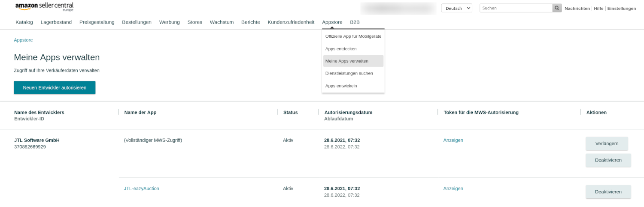Click Neuen Entwickler autorisieren button
This screenshot has width=644, height=207.
pyautogui.click(x=55, y=87)
